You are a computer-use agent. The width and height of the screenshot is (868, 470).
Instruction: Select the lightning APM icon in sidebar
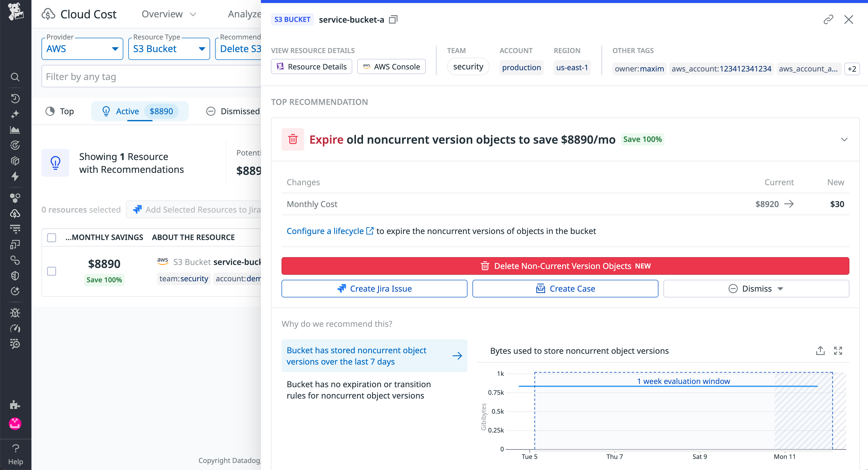coord(15,177)
